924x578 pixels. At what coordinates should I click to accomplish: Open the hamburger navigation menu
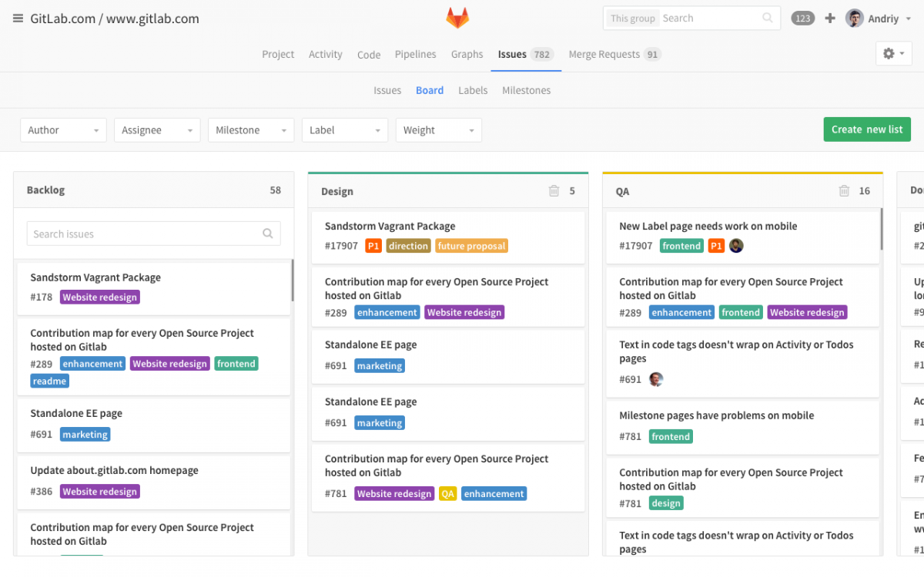18,18
